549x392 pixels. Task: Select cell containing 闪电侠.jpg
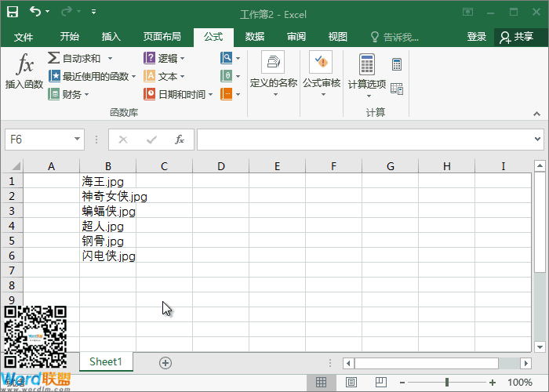tap(108, 256)
